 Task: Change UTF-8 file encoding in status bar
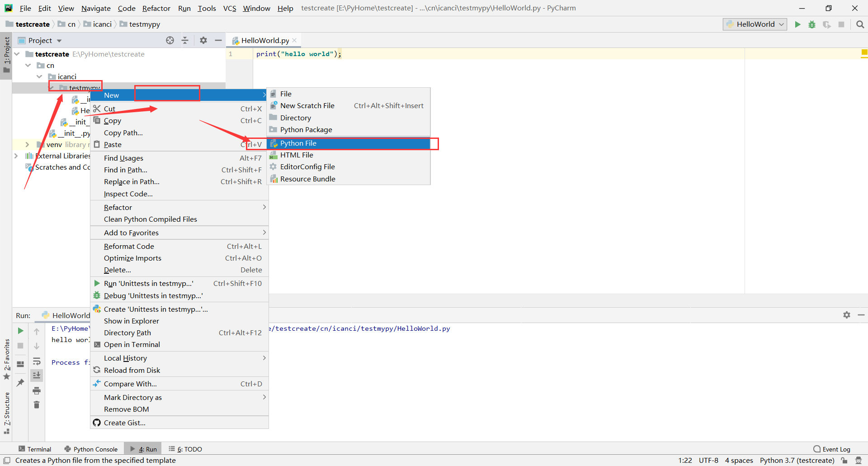tap(708, 461)
